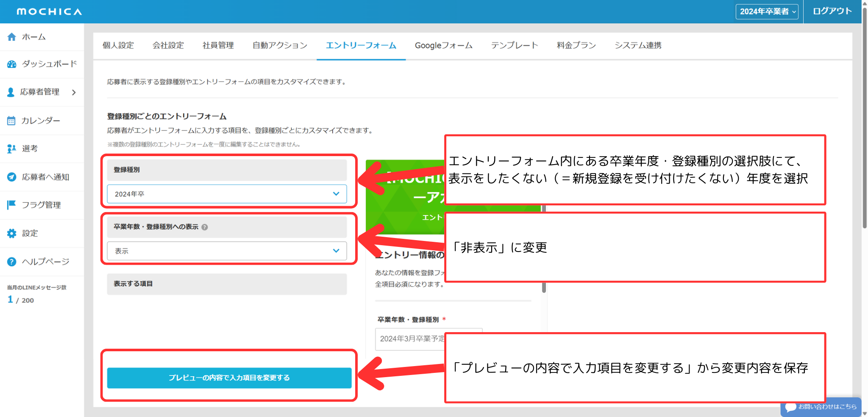Click the ログアウト button
This screenshot has width=868, height=417.
(x=832, y=11)
